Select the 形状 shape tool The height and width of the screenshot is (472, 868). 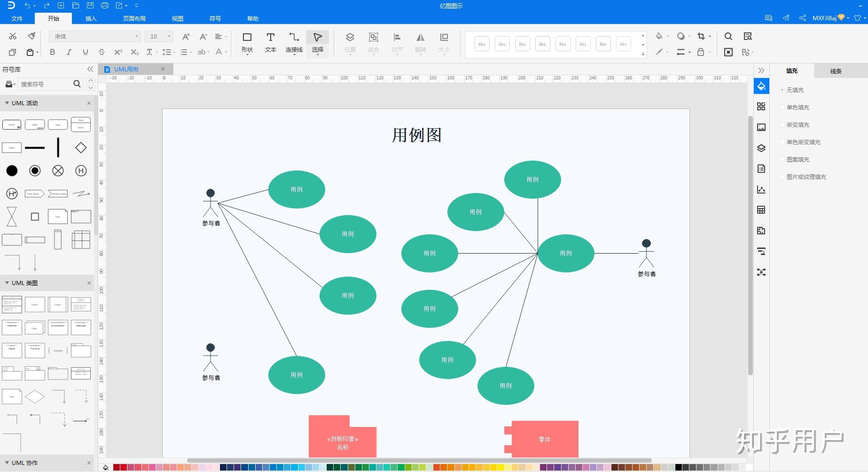247,43
